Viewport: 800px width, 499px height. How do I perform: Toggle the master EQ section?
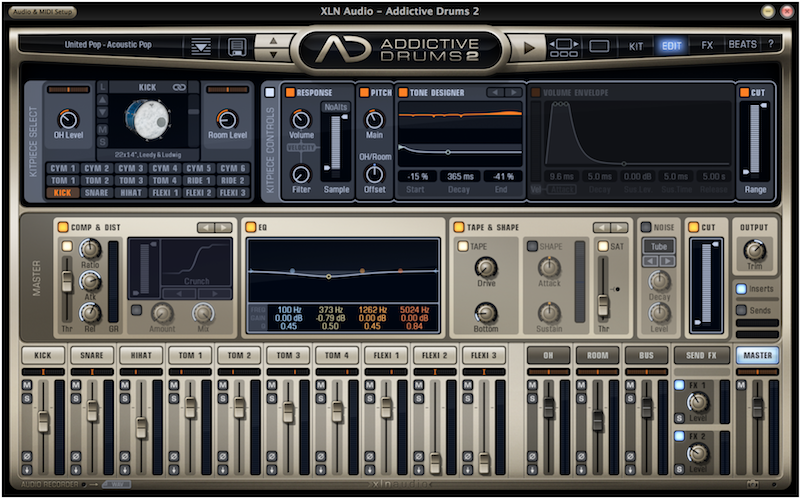pos(251,227)
